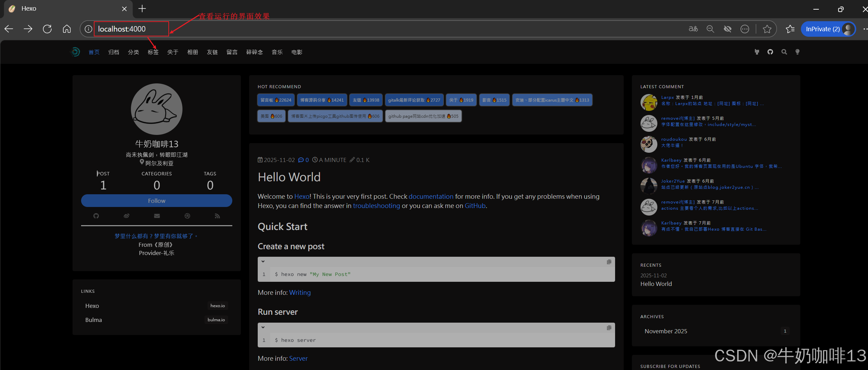Open the 分类 nav item
The height and width of the screenshot is (370, 868).
[x=133, y=52]
